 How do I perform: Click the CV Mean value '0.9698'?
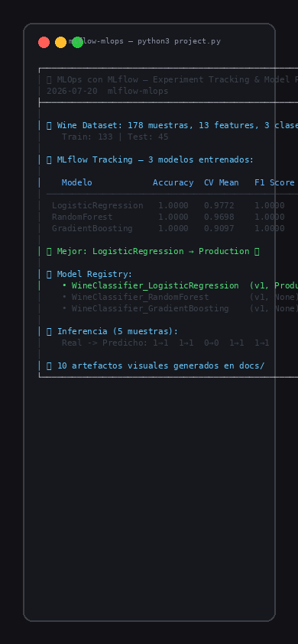[x=219, y=217]
